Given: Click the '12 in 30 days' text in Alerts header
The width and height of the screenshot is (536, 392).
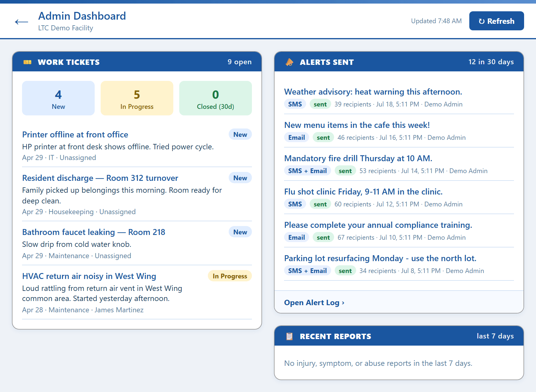Looking at the screenshot, I should (x=491, y=62).
